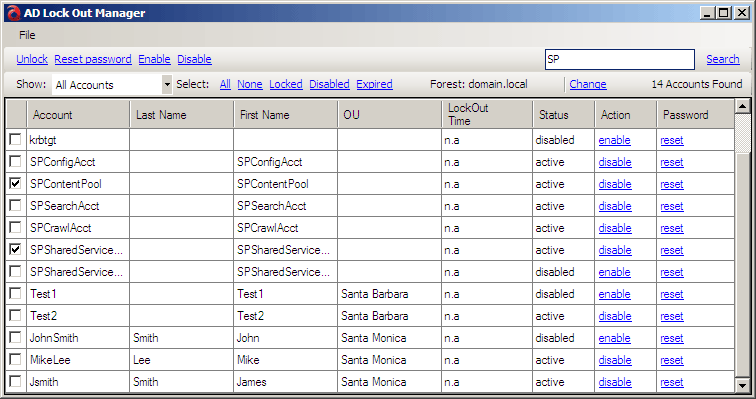This screenshot has width=756, height=399.
Task: Select all Locked accounts
Action: [286, 84]
